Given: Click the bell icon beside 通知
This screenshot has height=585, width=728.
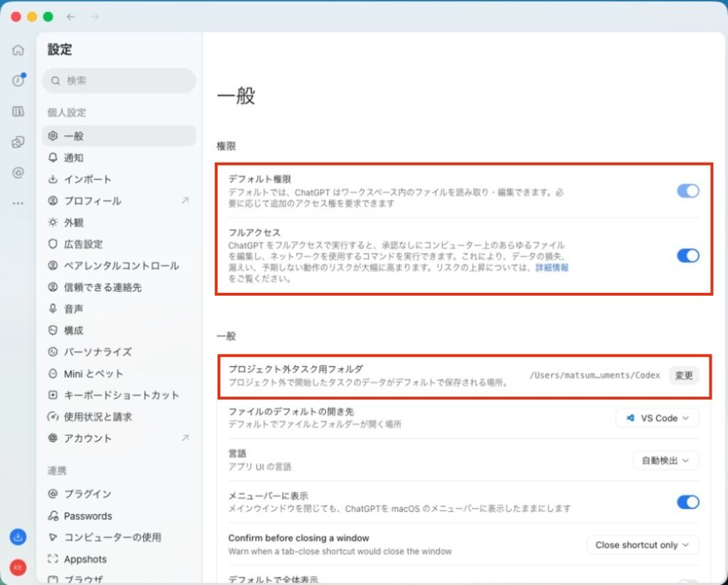Looking at the screenshot, I should [53, 157].
